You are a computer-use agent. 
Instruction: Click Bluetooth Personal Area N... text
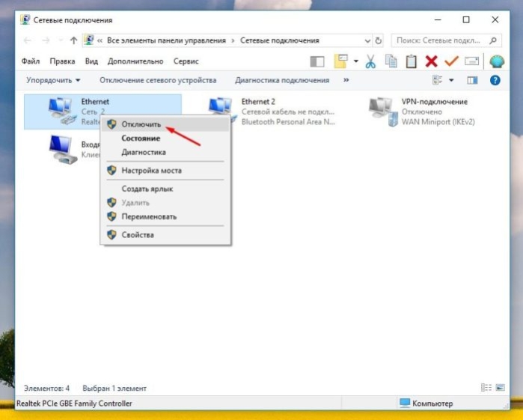288,122
